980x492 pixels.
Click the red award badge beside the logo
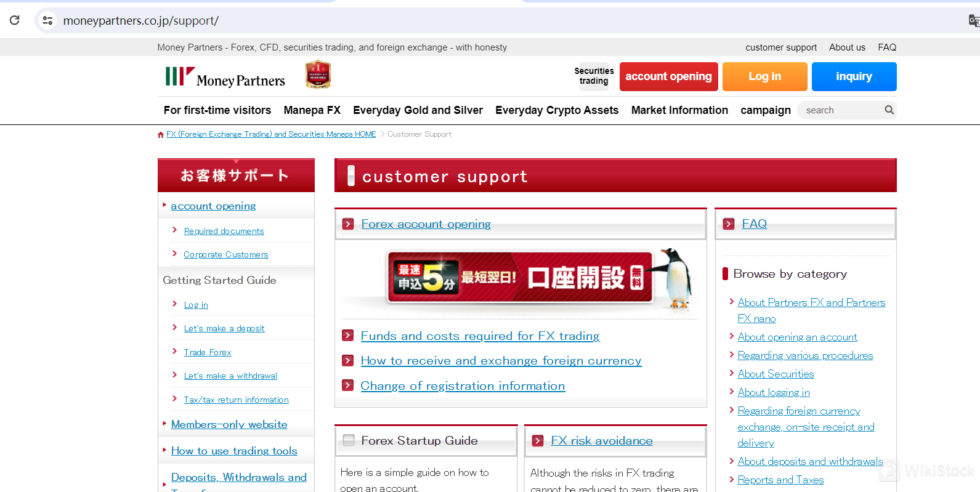(318, 75)
